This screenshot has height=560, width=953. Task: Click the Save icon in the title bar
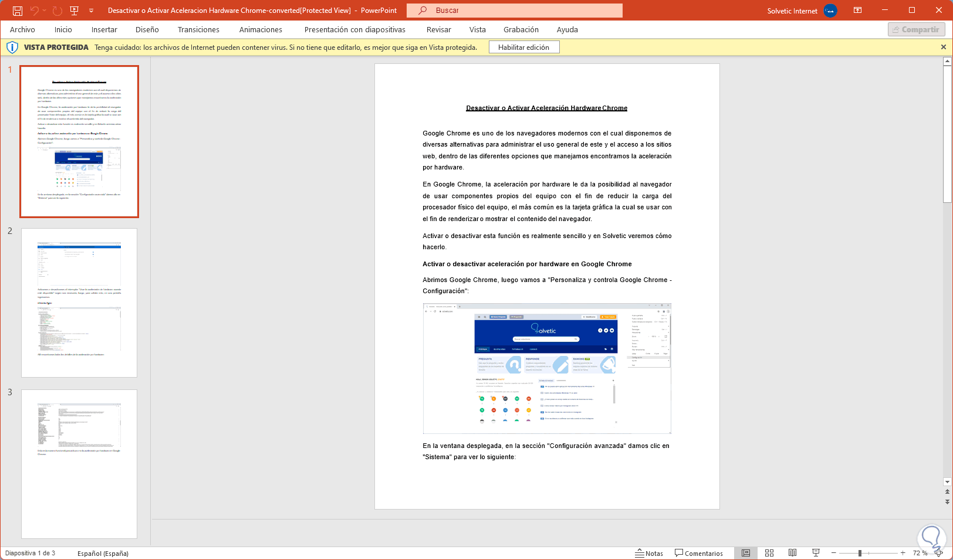[x=18, y=11]
